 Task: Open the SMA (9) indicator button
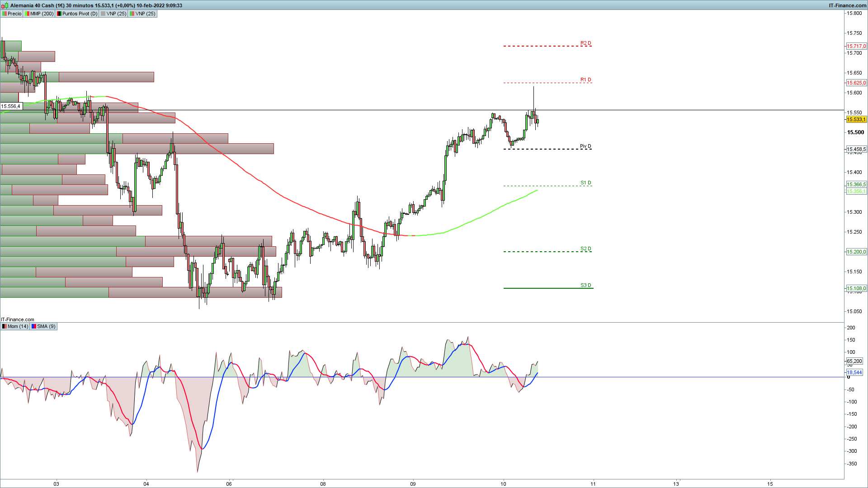43,326
